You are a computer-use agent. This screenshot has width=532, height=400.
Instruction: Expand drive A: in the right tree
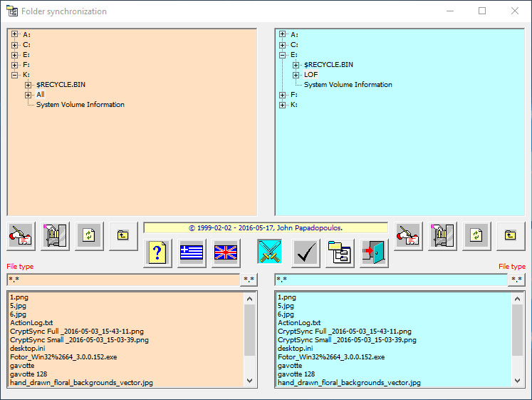pos(282,34)
